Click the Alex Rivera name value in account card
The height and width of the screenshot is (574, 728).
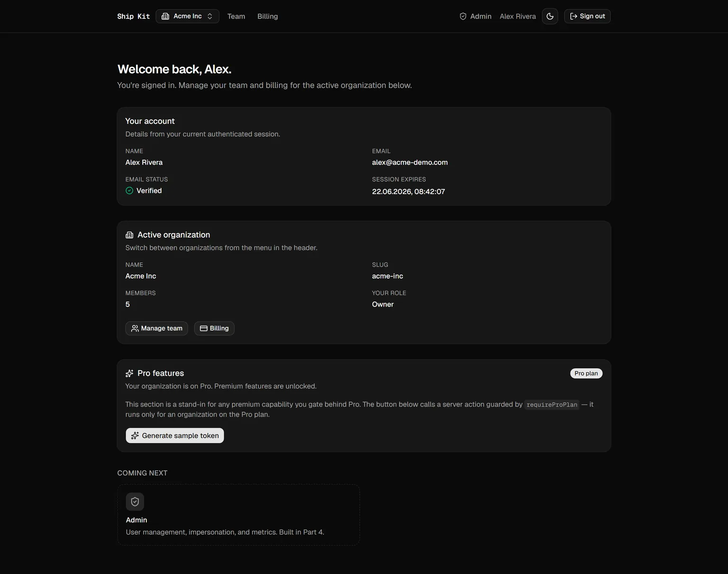point(144,162)
